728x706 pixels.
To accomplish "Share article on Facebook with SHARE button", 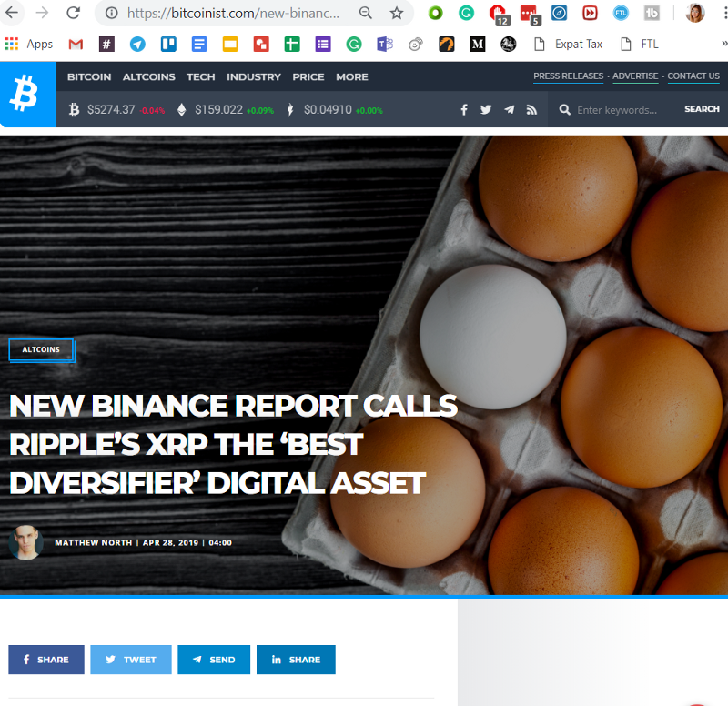I will pos(46,659).
